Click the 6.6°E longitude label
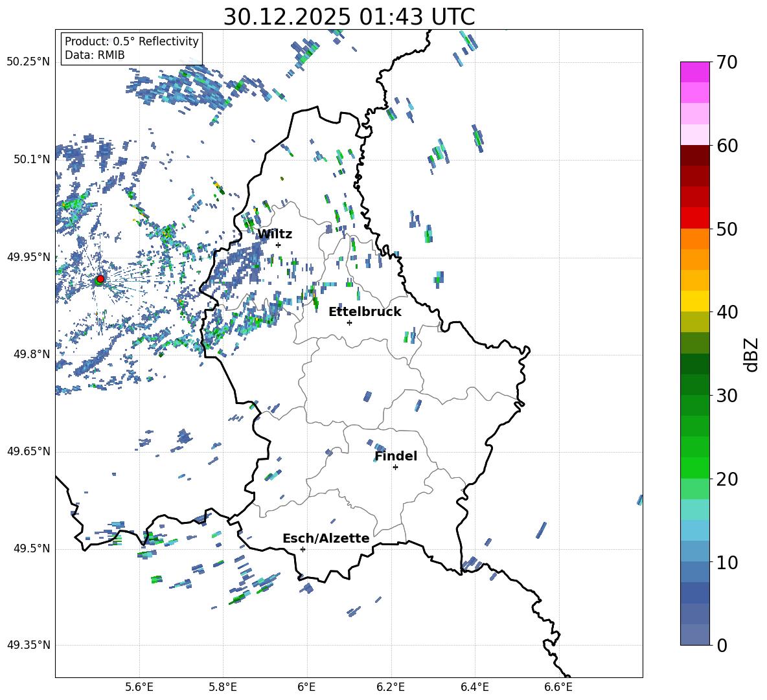767x700 pixels. (x=558, y=688)
